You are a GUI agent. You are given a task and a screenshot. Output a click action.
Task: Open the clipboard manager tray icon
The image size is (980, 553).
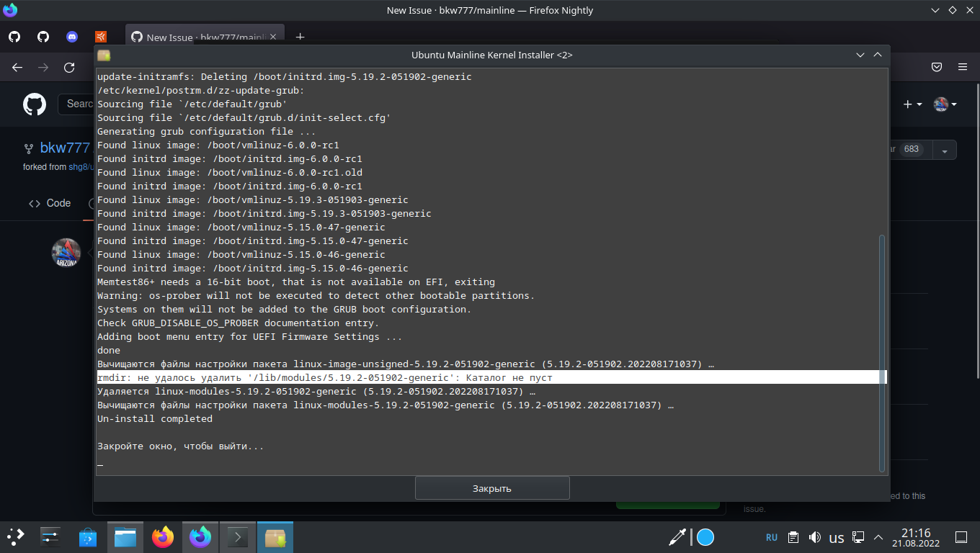pos(793,537)
